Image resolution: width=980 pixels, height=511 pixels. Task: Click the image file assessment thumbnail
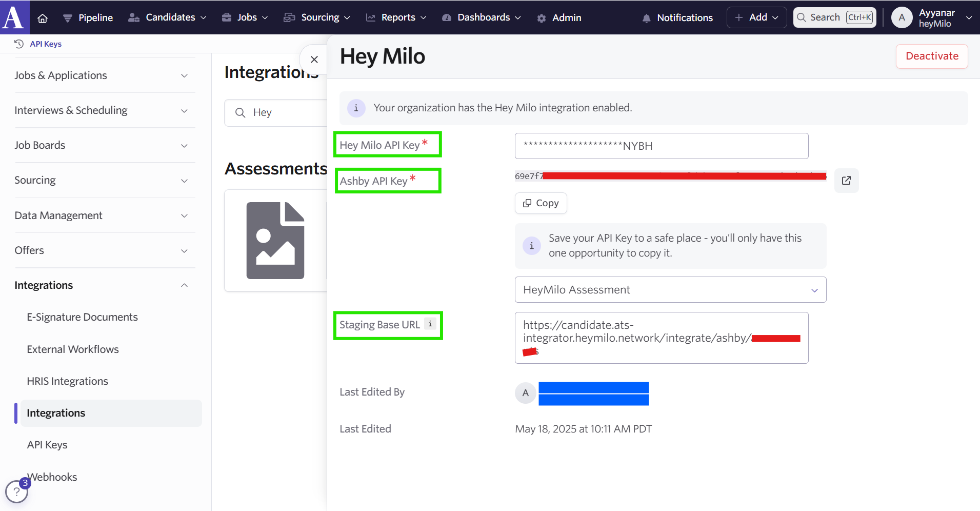[275, 241]
